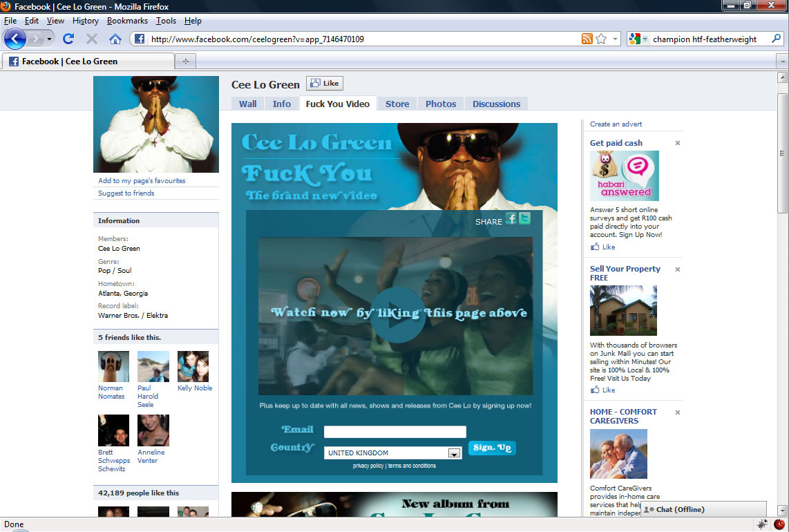
Task: Open the Help menu
Action: click(193, 21)
